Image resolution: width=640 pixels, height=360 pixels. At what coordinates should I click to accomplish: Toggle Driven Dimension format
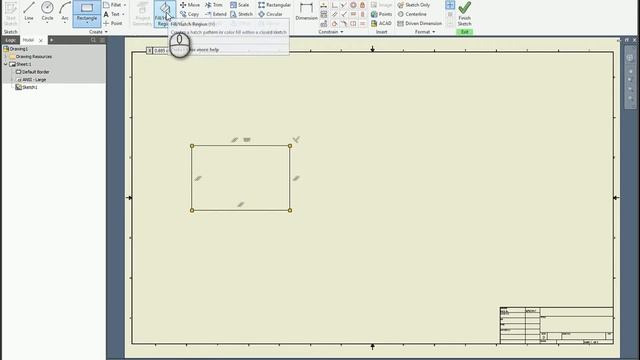coord(420,23)
